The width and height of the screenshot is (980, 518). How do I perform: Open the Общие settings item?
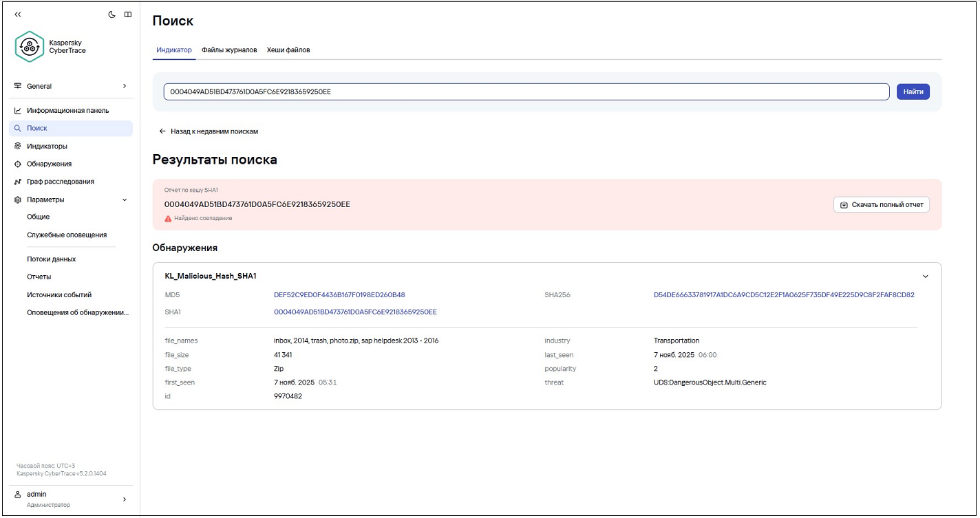coord(39,217)
